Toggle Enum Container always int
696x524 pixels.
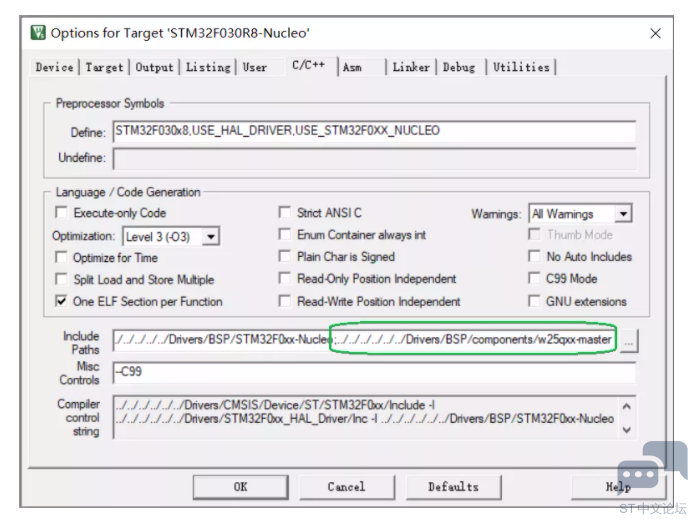click(285, 234)
